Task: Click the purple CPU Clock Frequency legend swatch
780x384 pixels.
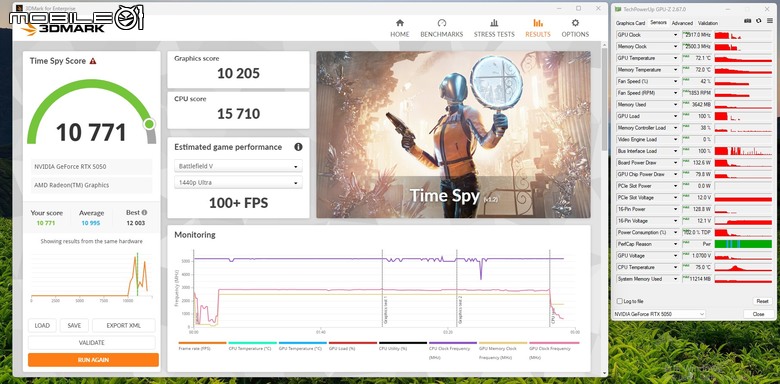Action: [x=453, y=343]
